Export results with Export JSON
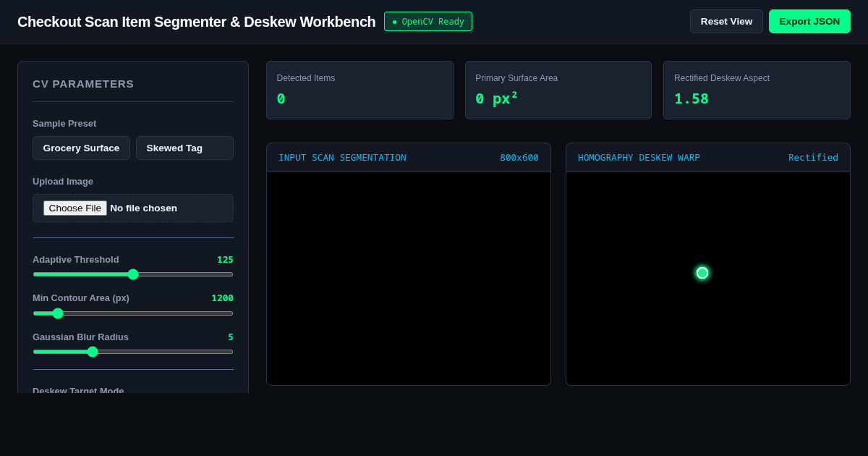This screenshot has height=456, width=868. (809, 22)
